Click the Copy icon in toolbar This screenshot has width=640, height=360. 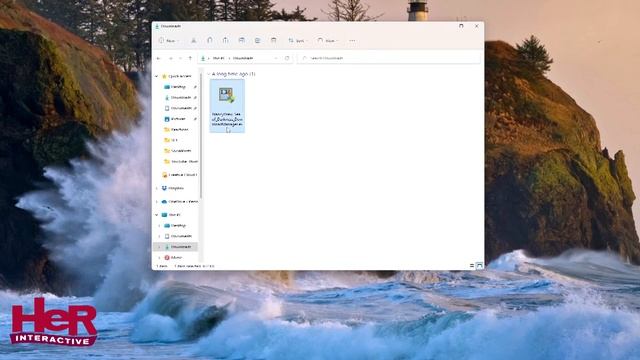[209, 40]
